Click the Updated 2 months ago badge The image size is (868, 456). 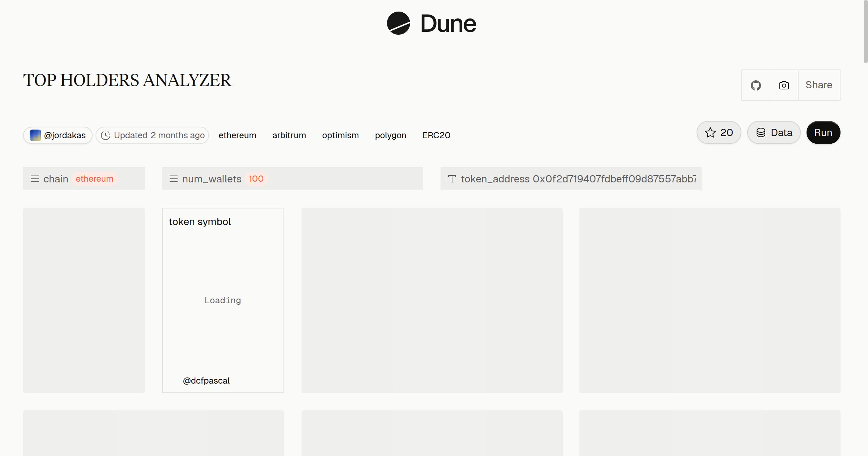pyautogui.click(x=152, y=135)
